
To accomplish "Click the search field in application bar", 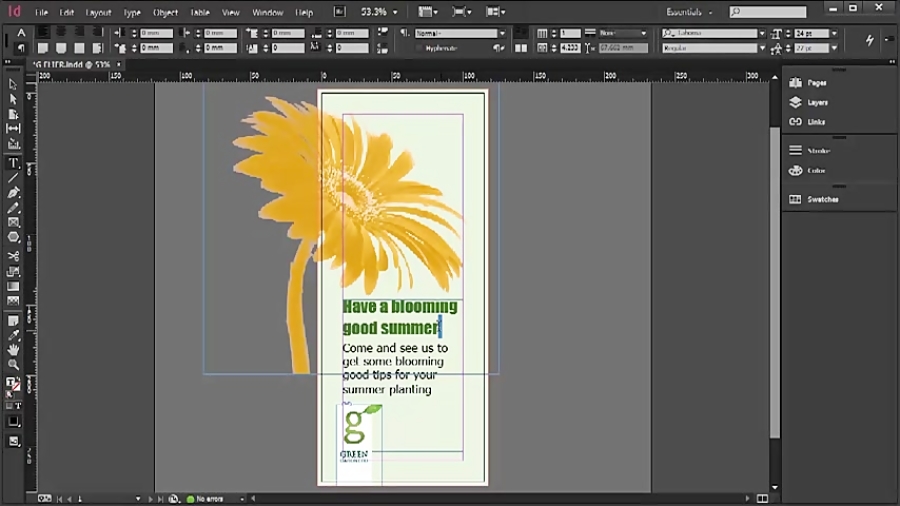I will coord(768,11).
